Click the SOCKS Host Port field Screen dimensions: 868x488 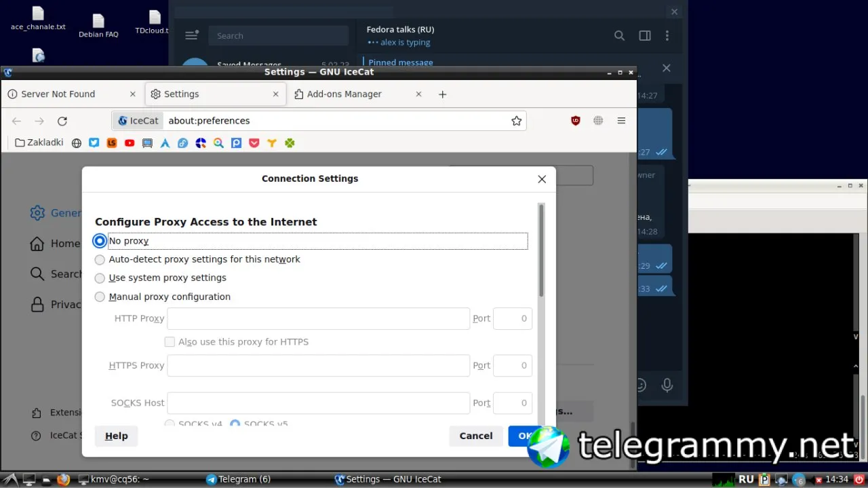(x=513, y=403)
